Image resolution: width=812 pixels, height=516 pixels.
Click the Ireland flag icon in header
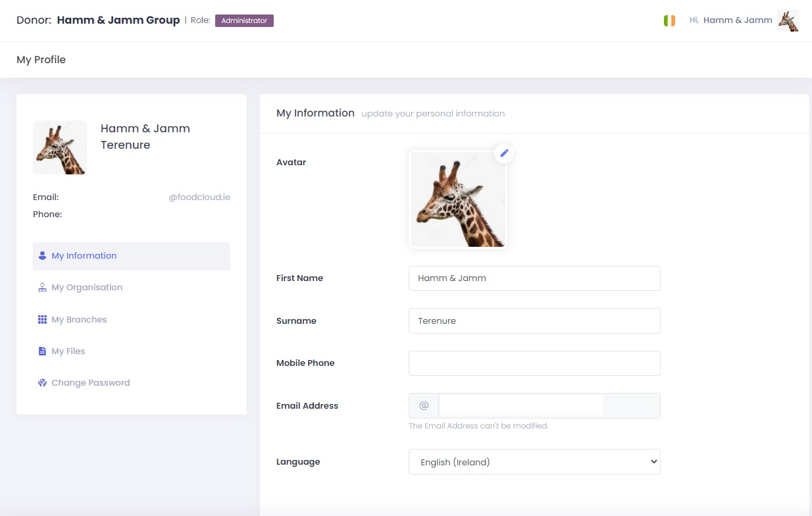(669, 20)
